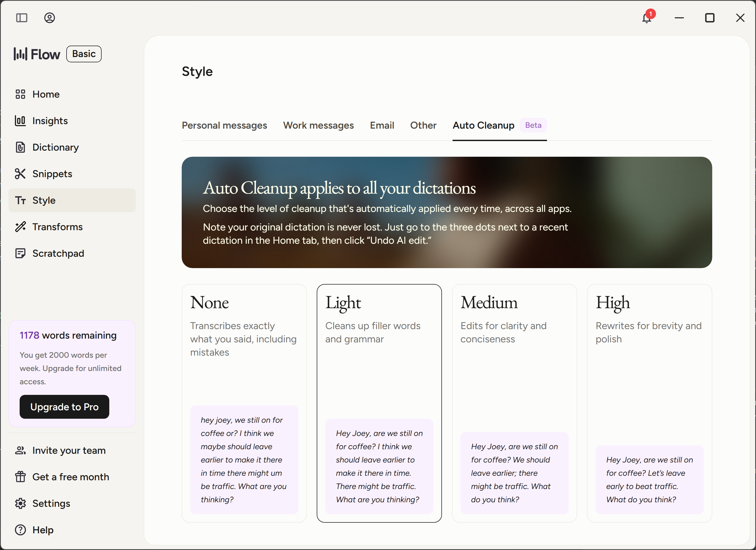Click the Home grid icon

coord(20,94)
